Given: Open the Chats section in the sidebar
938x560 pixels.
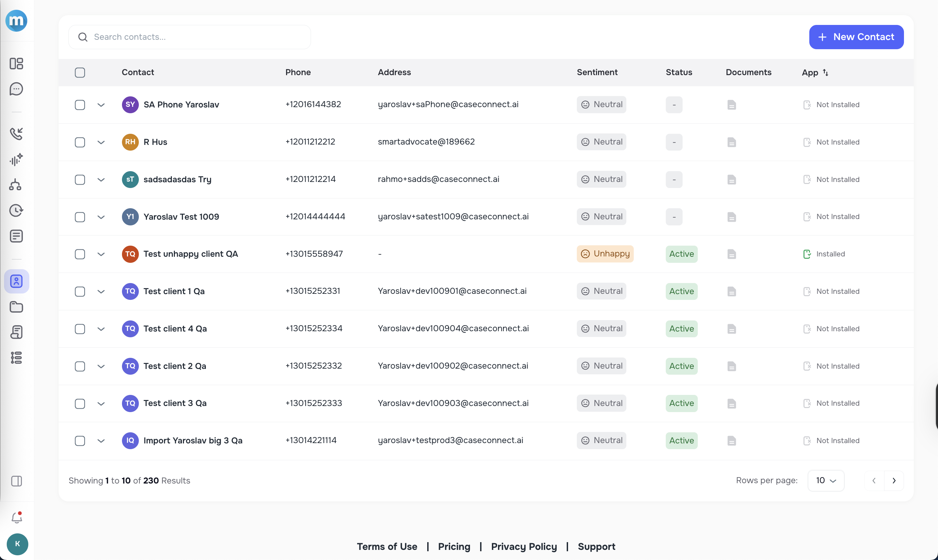Looking at the screenshot, I should [17, 89].
